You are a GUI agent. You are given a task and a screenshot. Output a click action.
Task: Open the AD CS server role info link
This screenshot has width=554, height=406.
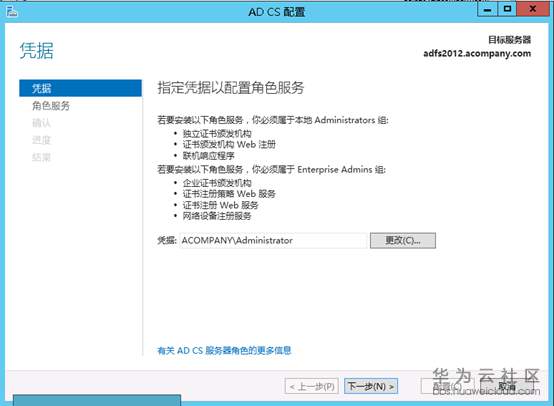click(224, 351)
